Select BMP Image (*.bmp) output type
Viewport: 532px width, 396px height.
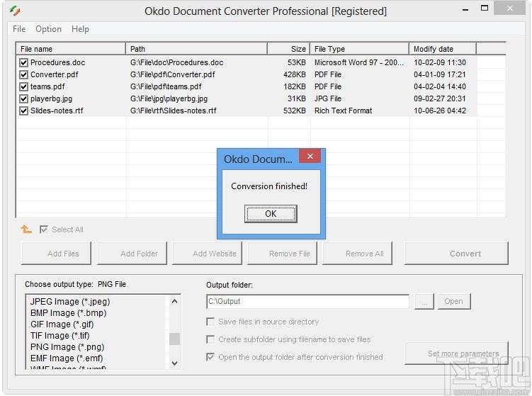(69, 313)
